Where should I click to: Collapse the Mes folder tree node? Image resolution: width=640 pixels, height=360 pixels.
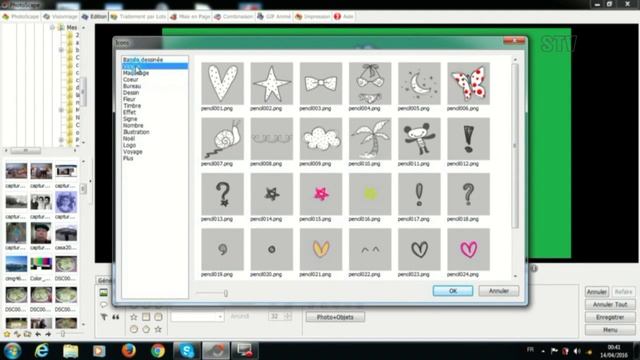click(x=52, y=27)
